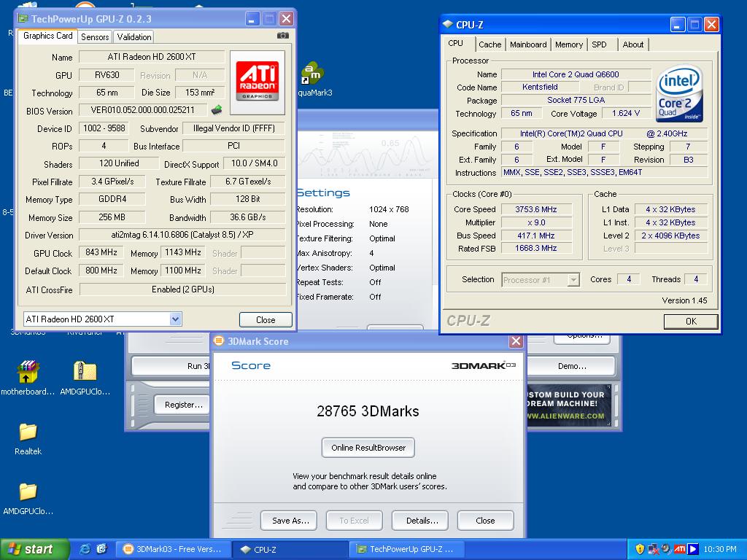747x560 pixels.
Task: Select the motherboard archive desktop icon
Action: coord(28,378)
